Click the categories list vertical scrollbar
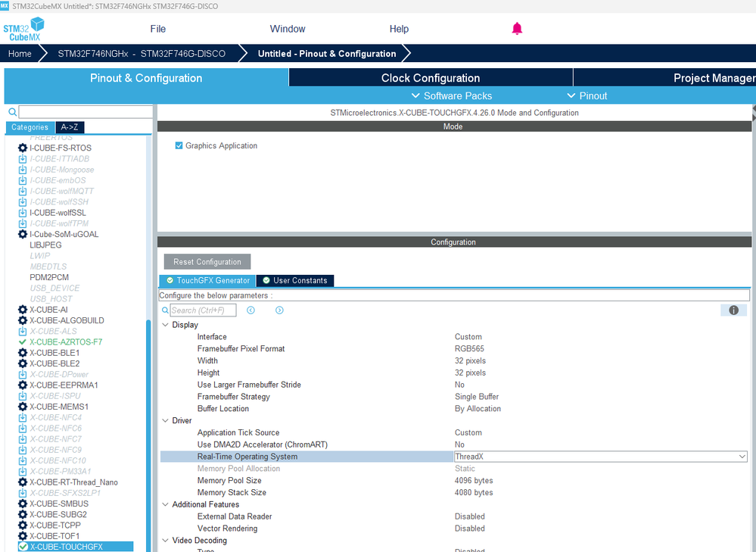Image resolution: width=756 pixels, height=552 pixels. click(148, 435)
